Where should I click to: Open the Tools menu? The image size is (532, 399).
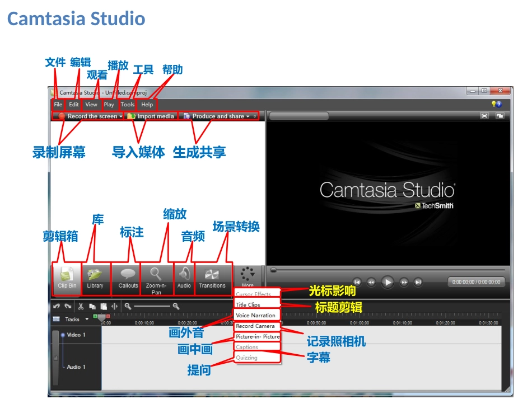127,105
